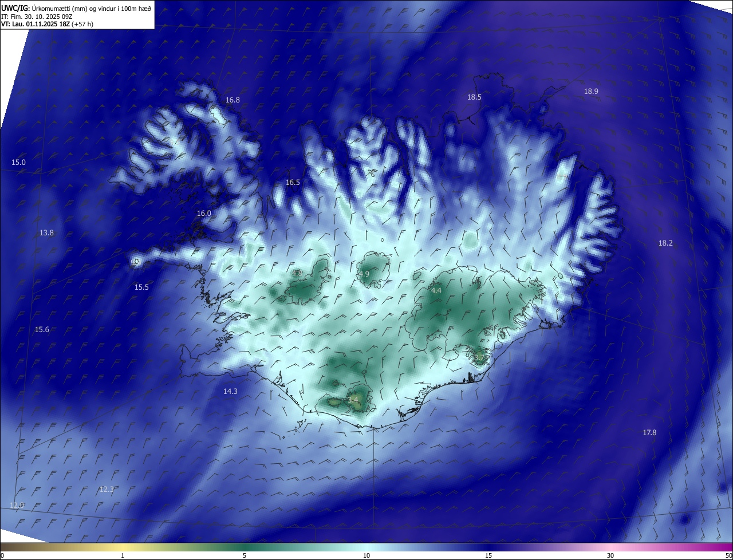Click the 16.8 value label

pyautogui.click(x=232, y=100)
